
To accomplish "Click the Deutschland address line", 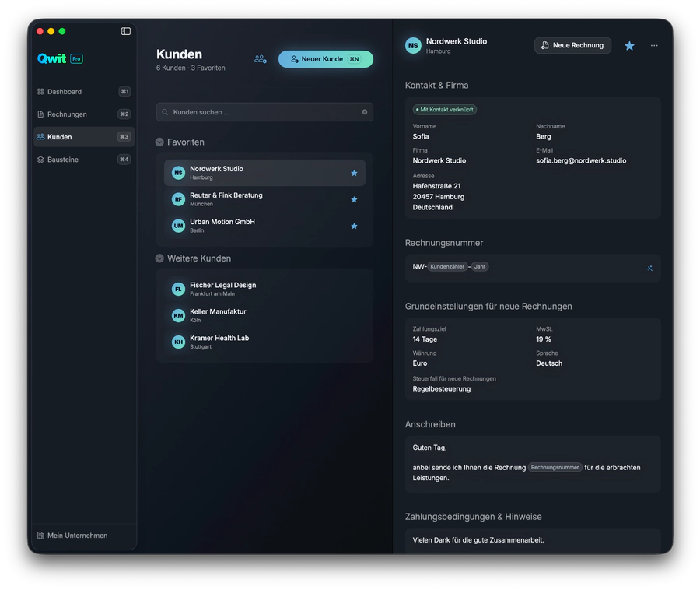I will point(432,207).
